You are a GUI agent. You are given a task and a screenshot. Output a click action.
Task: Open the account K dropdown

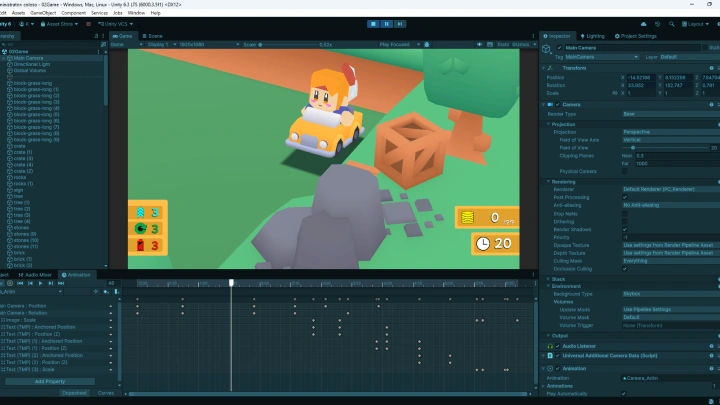[27, 24]
